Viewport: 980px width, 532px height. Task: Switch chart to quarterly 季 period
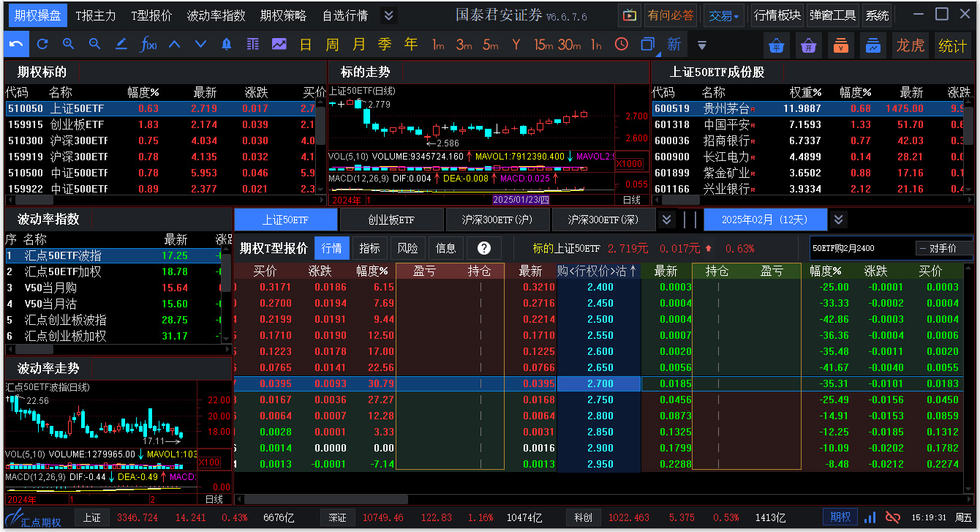pyautogui.click(x=385, y=45)
